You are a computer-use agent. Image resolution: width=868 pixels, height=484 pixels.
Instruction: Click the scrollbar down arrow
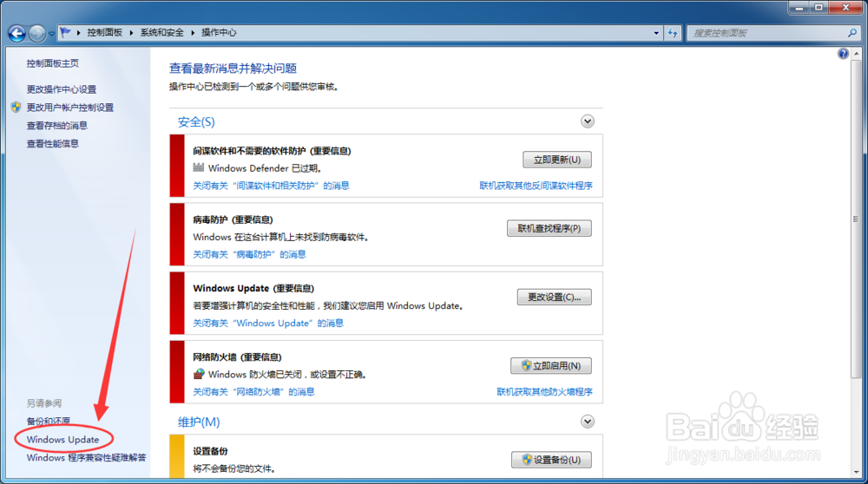click(857, 473)
